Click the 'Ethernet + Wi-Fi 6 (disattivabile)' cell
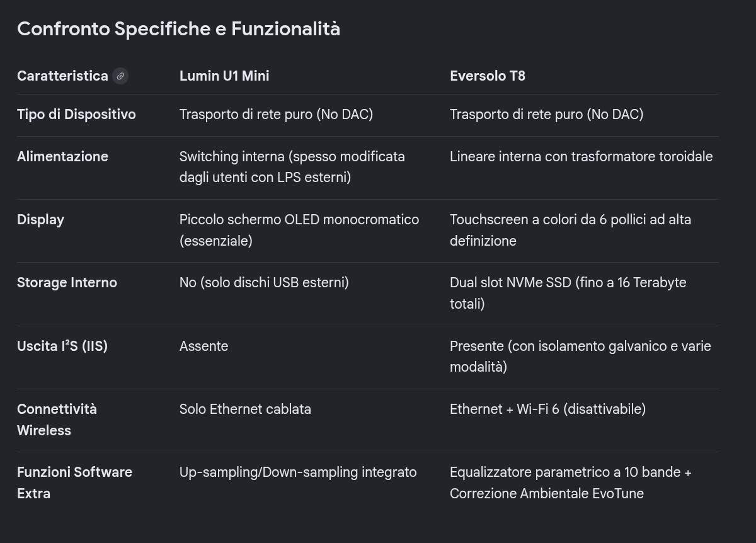The width and height of the screenshot is (756, 543). tap(547, 409)
